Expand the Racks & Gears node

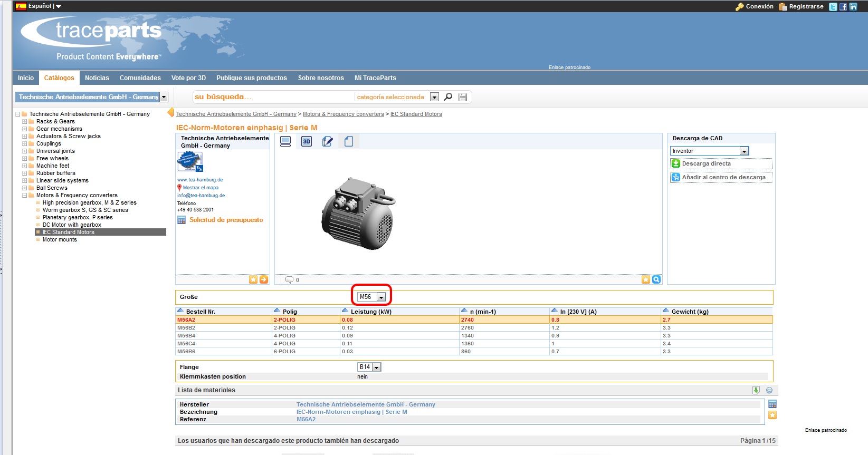tap(24, 122)
